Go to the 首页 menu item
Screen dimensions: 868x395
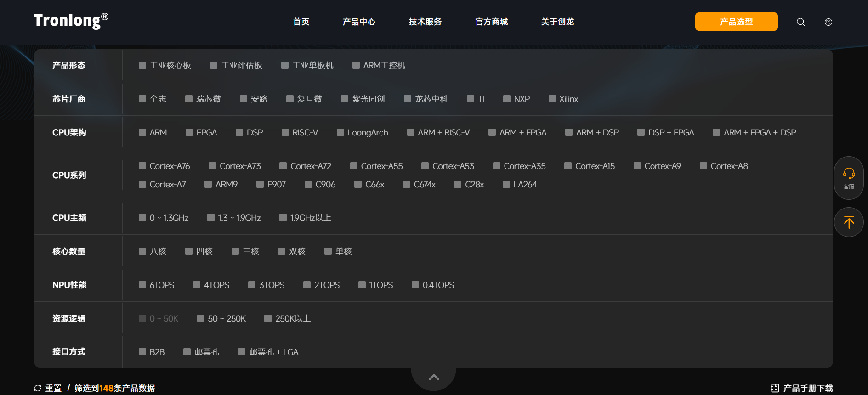[301, 22]
